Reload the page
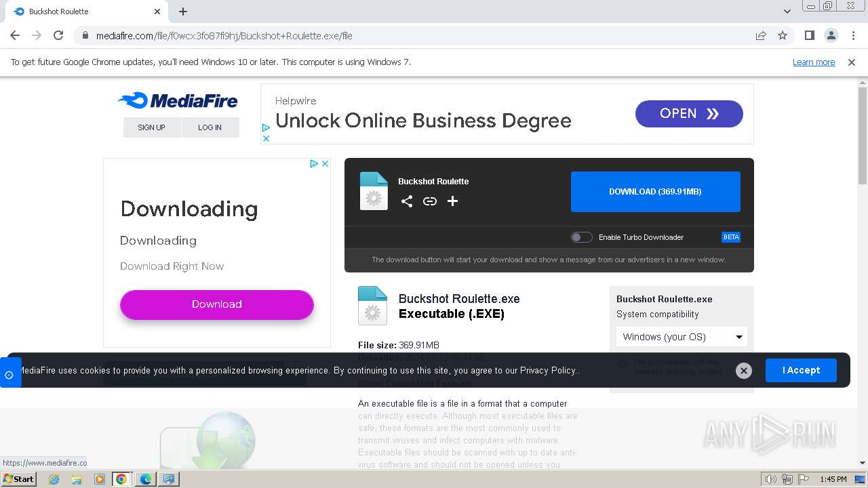Screen dimensions: 868x488 [x=58, y=36]
